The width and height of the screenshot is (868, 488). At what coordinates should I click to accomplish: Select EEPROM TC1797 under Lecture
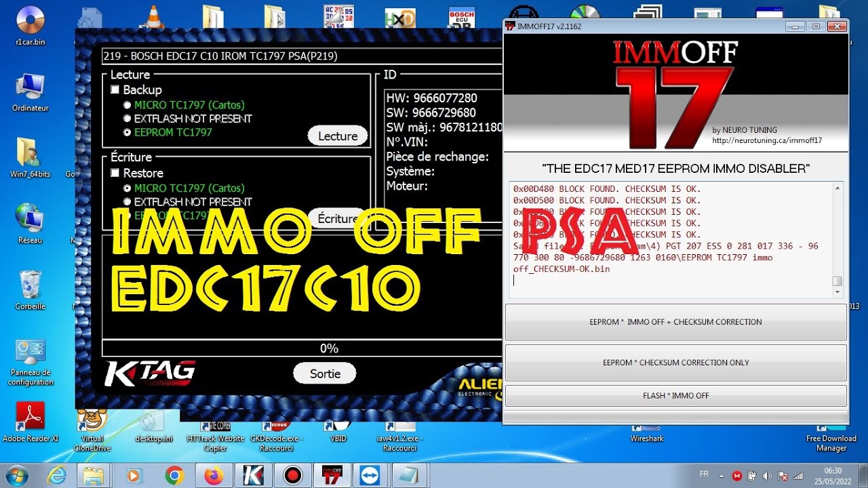point(127,132)
